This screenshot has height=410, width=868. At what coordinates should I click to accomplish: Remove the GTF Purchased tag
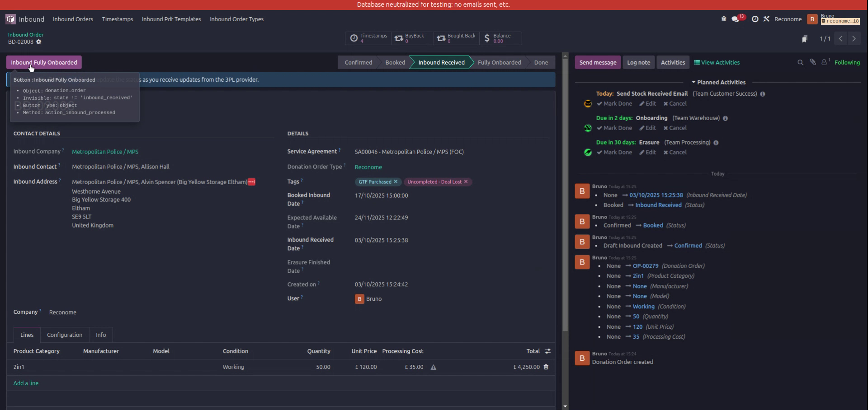[x=396, y=182]
